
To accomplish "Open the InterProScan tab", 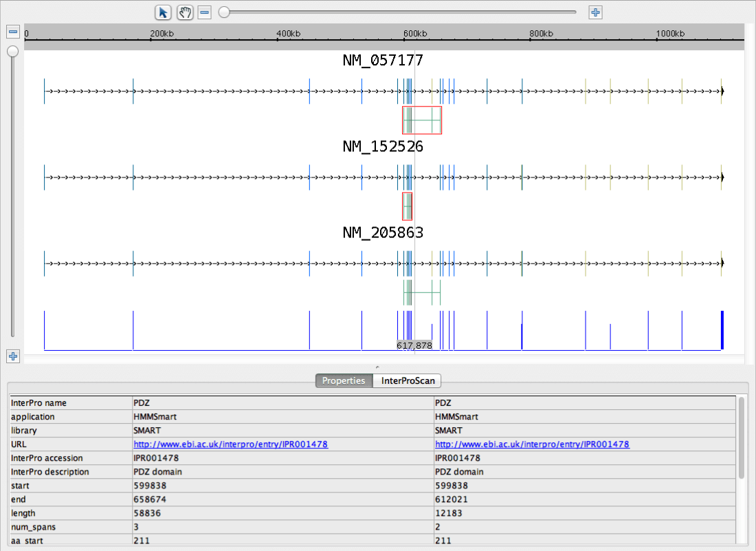I will click(x=408, y=380).
